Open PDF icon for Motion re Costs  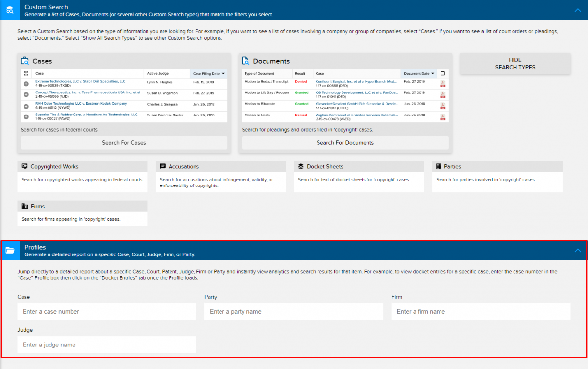[442, 117]
